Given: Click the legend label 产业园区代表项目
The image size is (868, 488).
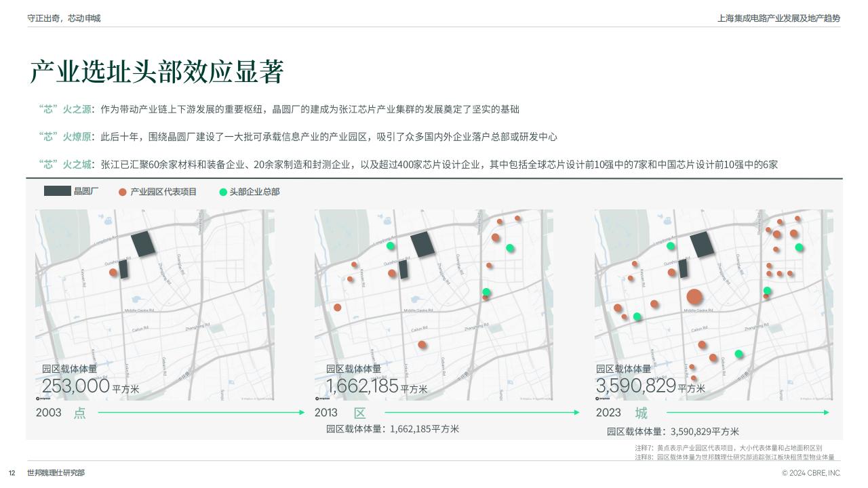Looking at the screenshot, I should pos(163,192).
